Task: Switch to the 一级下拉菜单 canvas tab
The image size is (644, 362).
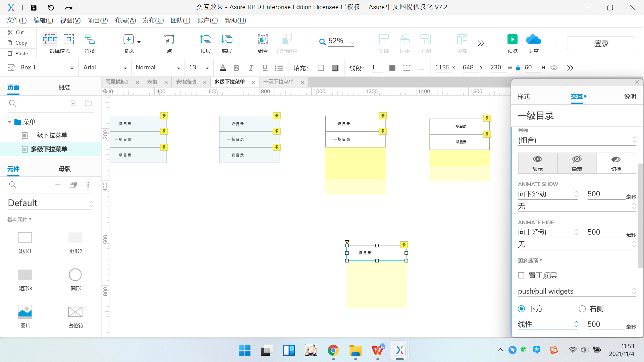Action: [x=278, y=82]
